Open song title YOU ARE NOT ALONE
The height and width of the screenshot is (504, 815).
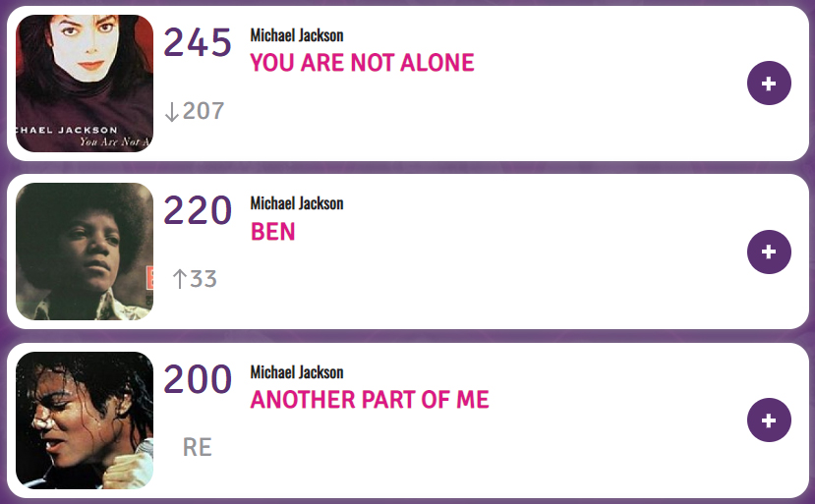[x=362, y=63]
